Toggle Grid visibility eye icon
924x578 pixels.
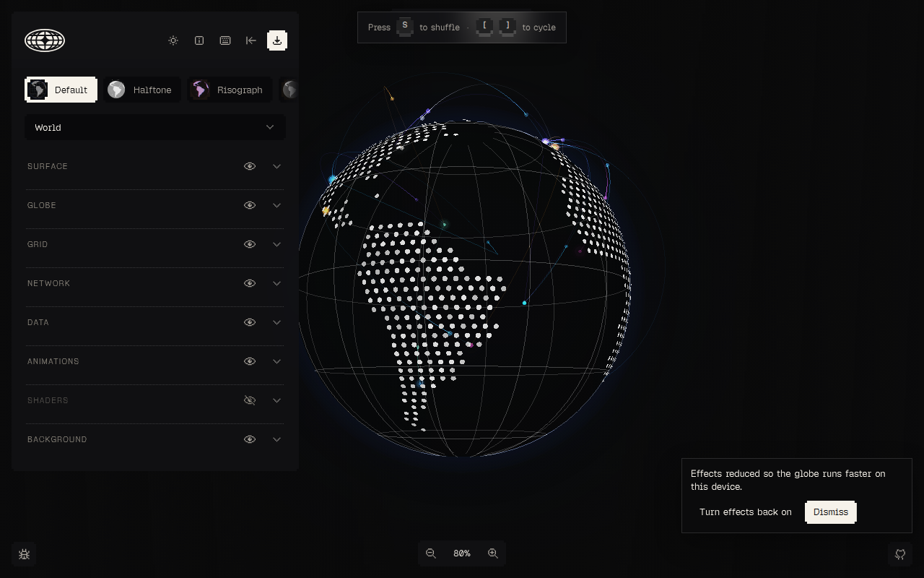coord(250,244)
